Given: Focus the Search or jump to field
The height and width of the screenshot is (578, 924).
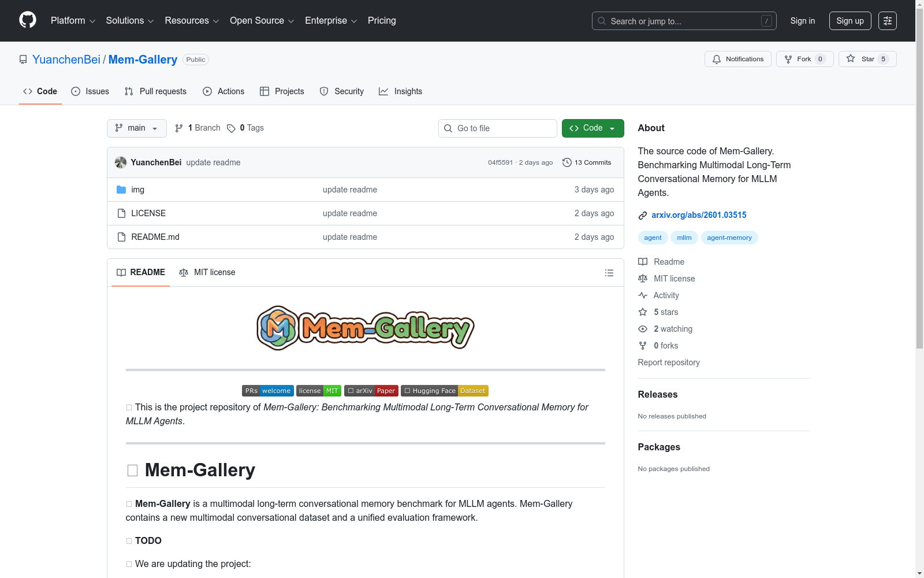Looking at the screenshot, I should [684, 21].
